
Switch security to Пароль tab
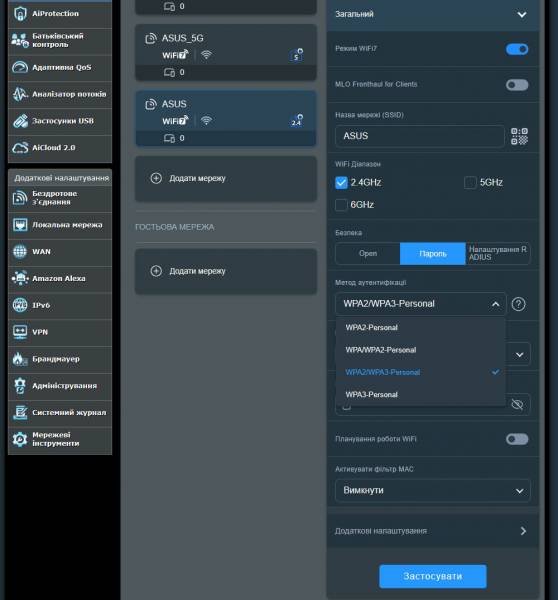[433, 253]
